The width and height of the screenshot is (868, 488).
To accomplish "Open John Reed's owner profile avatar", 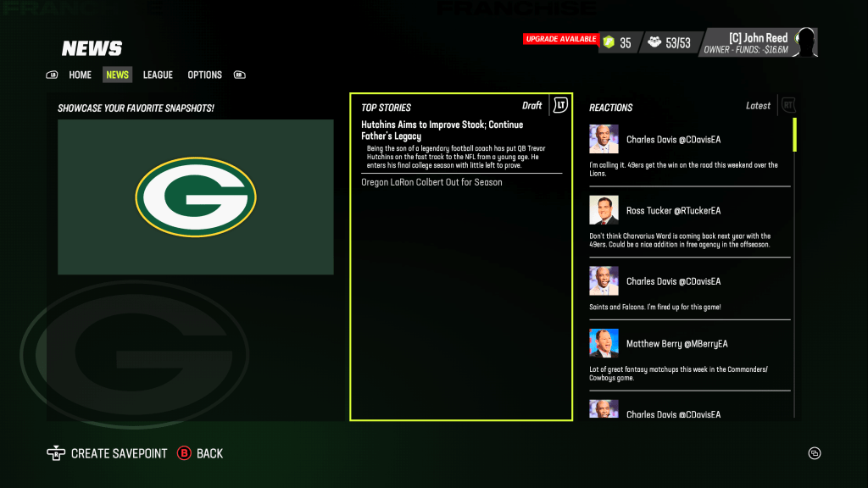I will (x=804, y=42).
